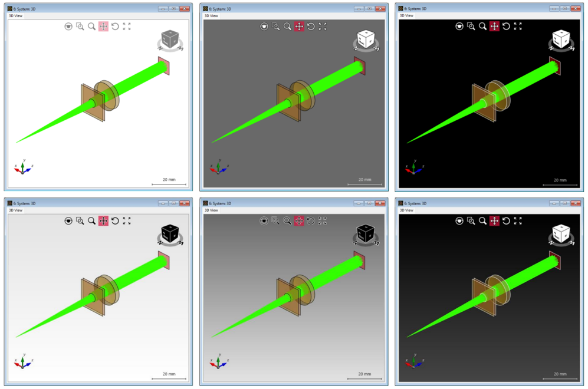Toggle Pan mode off in the bottom-middle viewer
This screenshot has height=389, width=588.
pyautogui.click(x=299, y=221)
